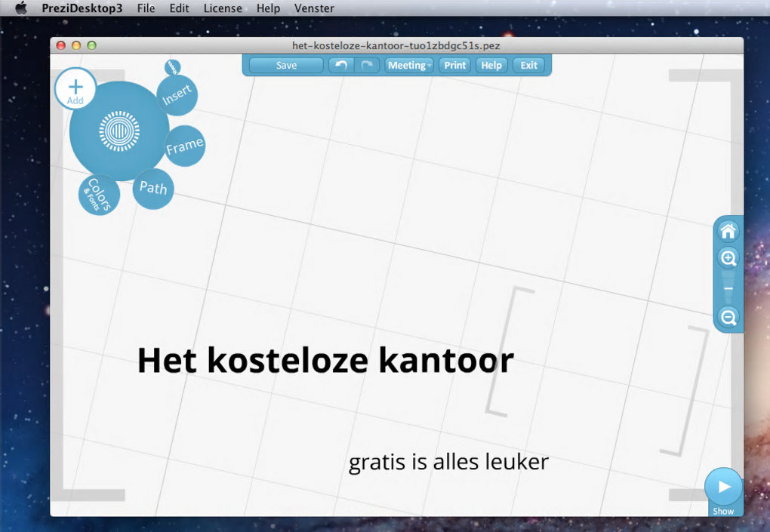Open the Insert bubble menu
This screenshot has height=532, width=770.
point(177,95)
